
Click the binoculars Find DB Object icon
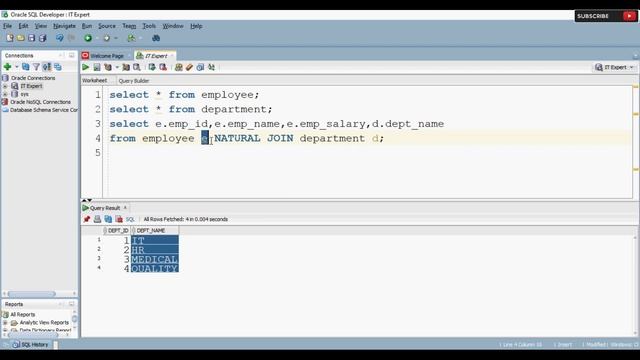(156, 38)
